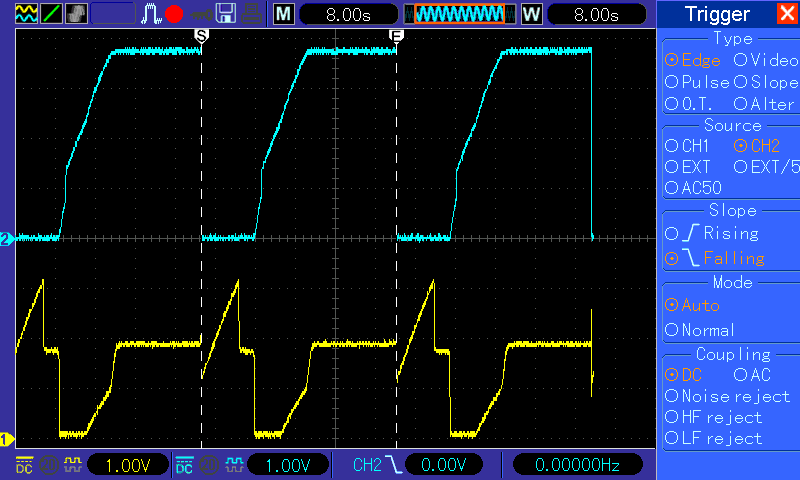The image size is (800, 480).
Task: Click the pulse waveform icon in toolbar
Action: pos(151,14)
